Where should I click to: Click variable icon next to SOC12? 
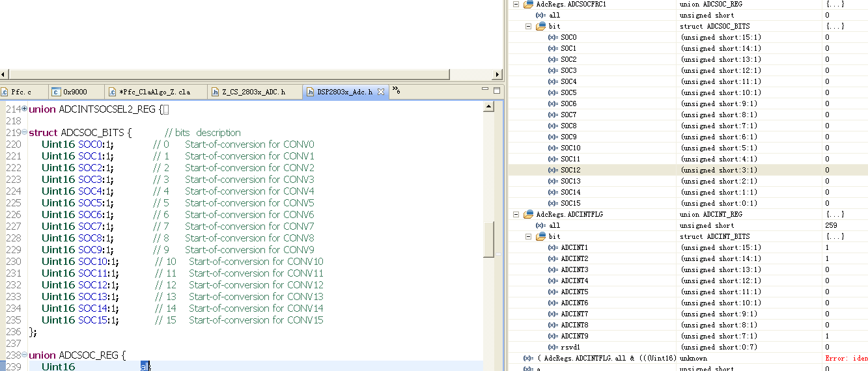point(553,170)
